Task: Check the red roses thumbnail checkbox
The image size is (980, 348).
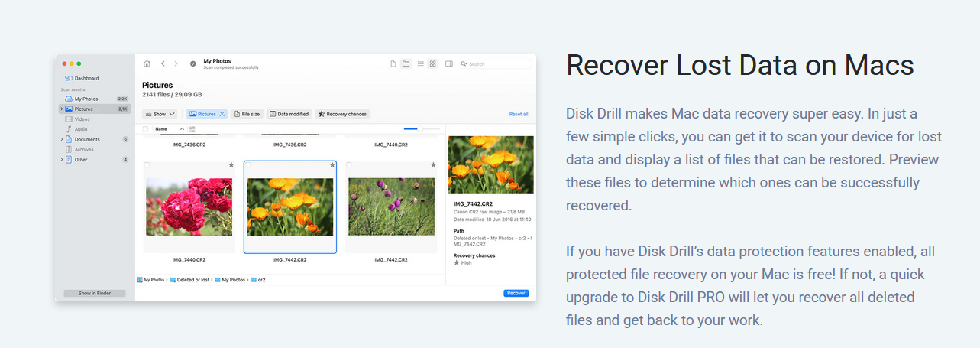Action: [147, 165]
